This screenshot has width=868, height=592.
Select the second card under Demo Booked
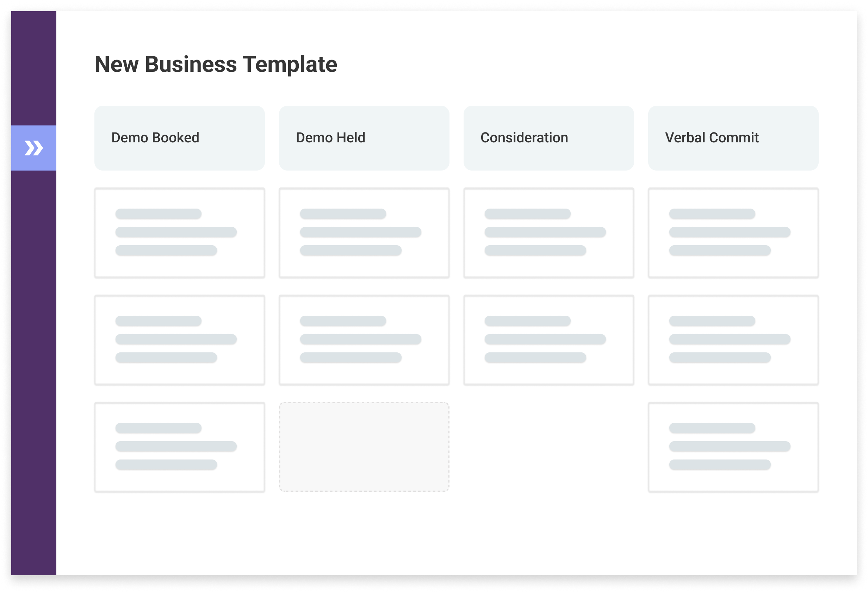coord(179,340)
